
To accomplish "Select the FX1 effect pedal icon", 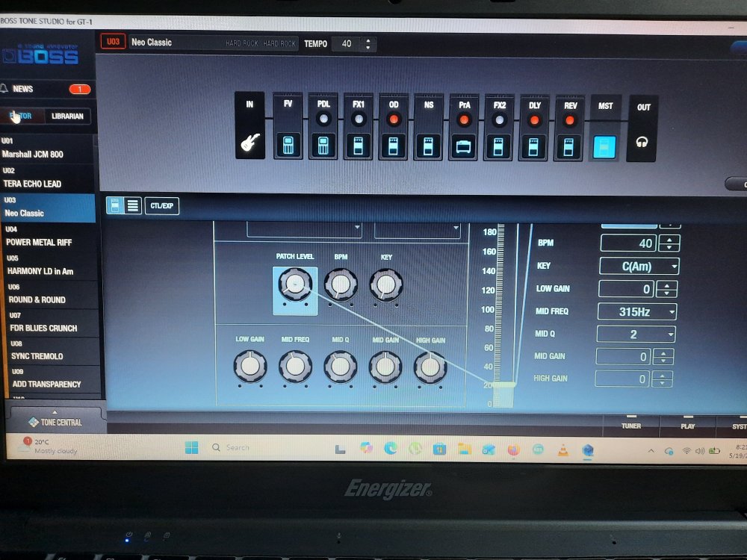I will point(358,146).
